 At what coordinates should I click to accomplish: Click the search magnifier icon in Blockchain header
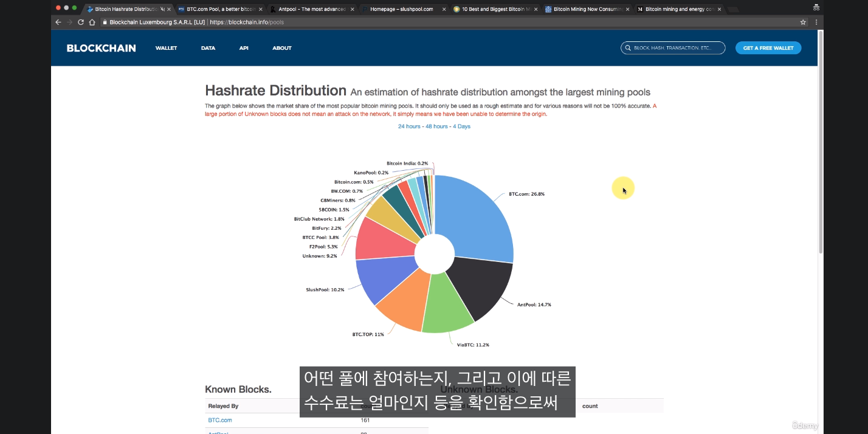click(629, 48)
